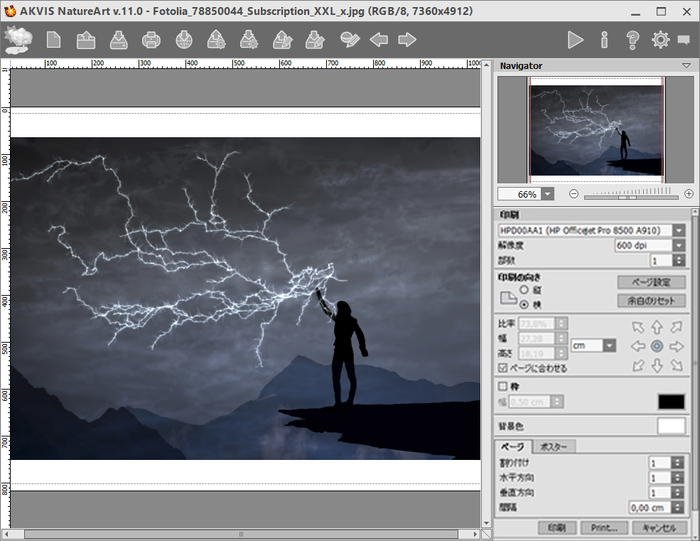700x541 pixels.
Task: Select portrait orientation 縦 radio button
Action: 524,289
